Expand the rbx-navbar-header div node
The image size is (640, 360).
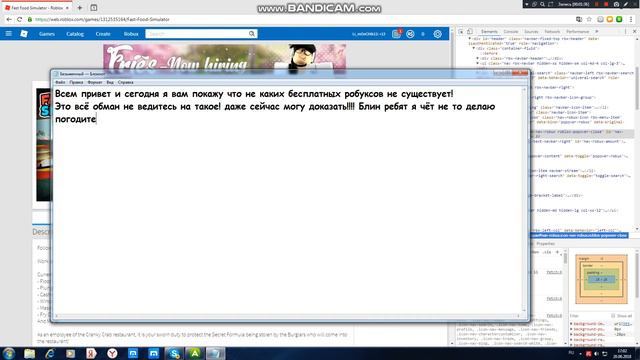point(478,58)
